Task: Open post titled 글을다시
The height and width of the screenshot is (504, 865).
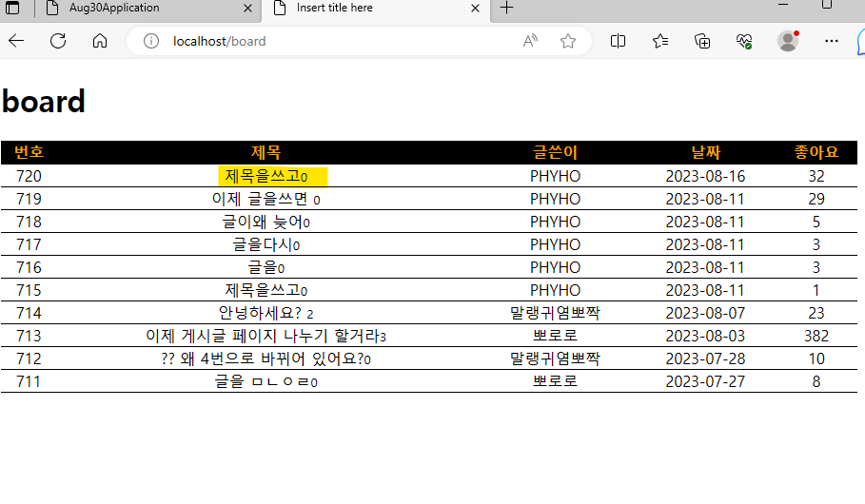Action: coord(262,244)
